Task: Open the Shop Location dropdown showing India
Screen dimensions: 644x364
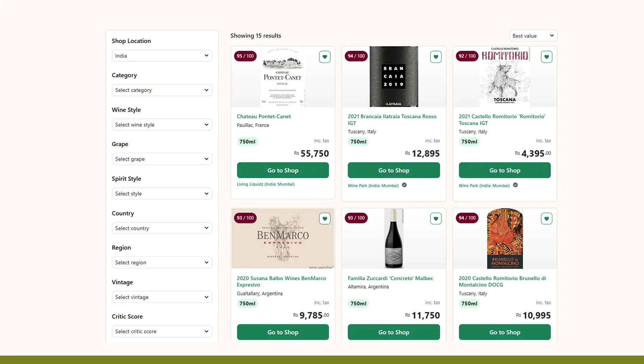Action: 162,55
